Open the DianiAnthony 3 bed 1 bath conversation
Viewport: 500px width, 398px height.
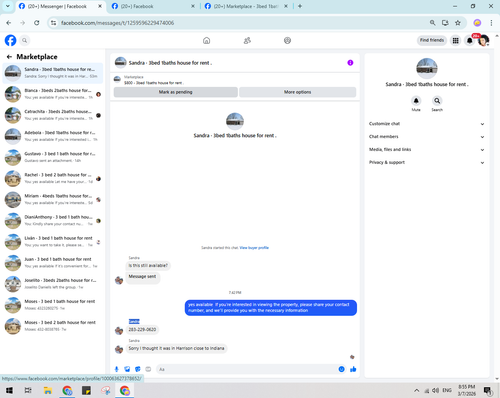53,221
